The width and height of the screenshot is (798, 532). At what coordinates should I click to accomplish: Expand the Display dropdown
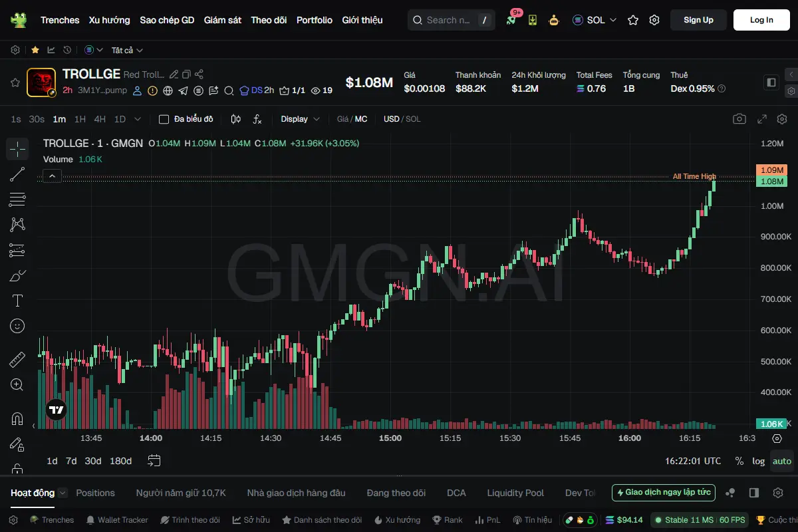tap(300, 119)
